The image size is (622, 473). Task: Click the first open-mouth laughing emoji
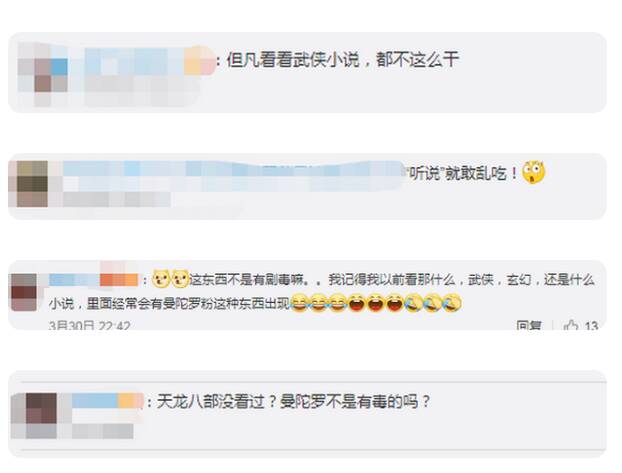coord(356,303)
